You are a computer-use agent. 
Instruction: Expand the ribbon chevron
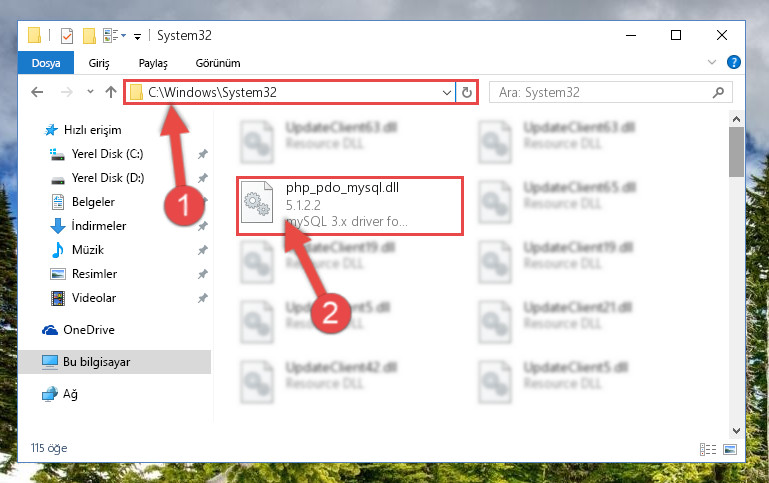click(x=712, y=62)
